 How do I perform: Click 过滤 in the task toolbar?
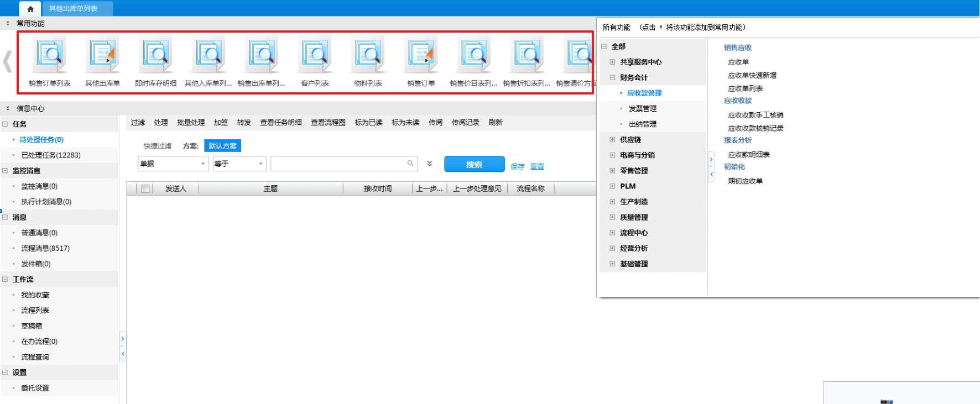(x=138, y=122)
